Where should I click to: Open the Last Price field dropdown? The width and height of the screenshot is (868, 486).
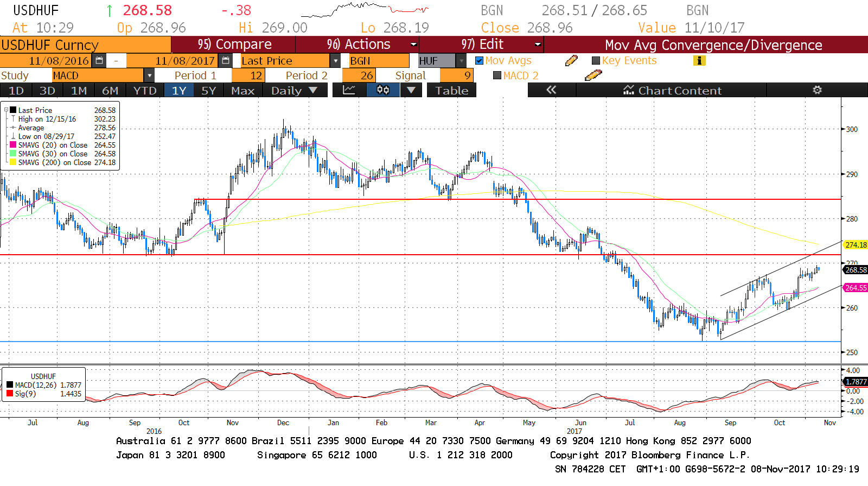click(335, 61)
